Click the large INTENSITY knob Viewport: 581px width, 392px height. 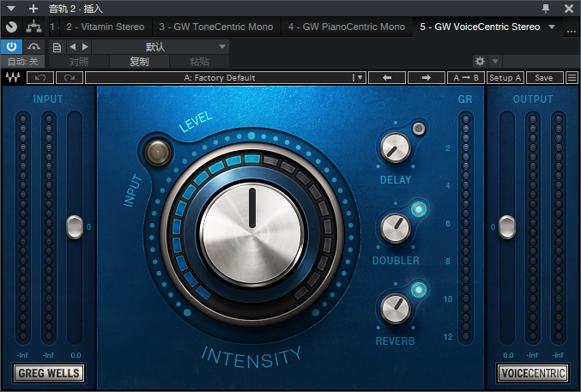point(252,235)
